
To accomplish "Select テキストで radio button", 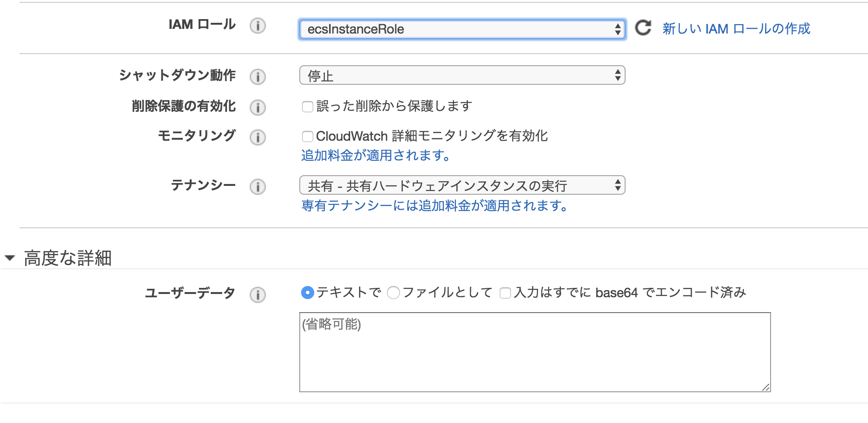I will 308,293.
